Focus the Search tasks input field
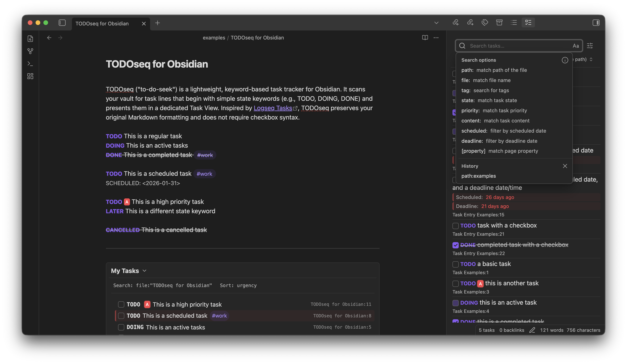Viewport: 627px width, 364px height. coord(518,46)
